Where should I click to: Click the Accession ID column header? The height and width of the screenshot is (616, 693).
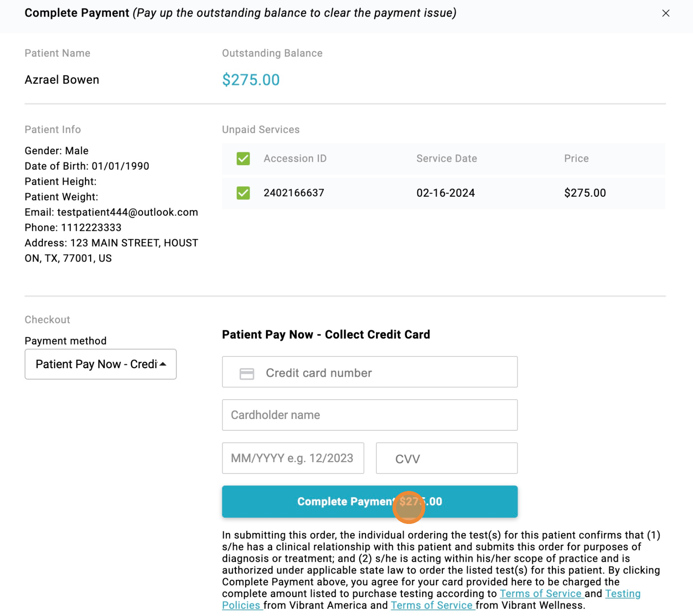[295, 159]
